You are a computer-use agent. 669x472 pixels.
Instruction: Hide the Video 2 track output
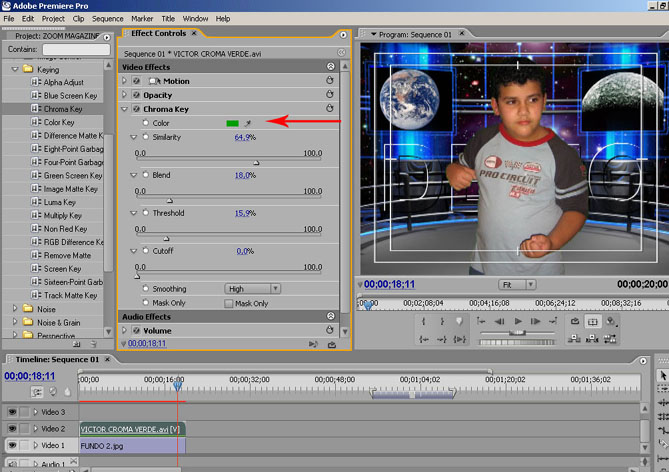[x=13, y=428]
